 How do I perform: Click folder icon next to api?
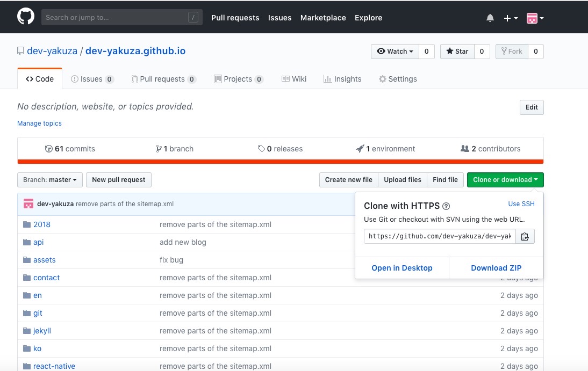pyautogui.click(x=27, y=242)
